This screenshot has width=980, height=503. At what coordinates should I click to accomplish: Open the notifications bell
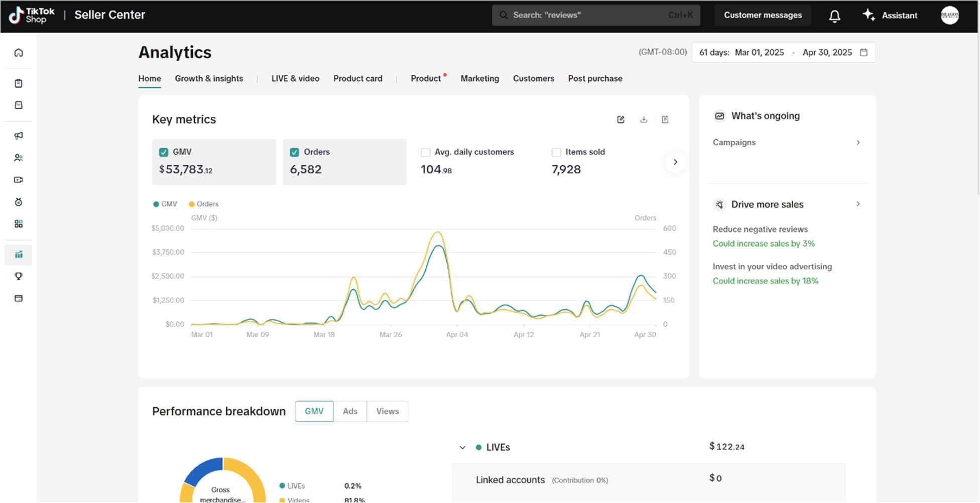(x=834, y=16)
